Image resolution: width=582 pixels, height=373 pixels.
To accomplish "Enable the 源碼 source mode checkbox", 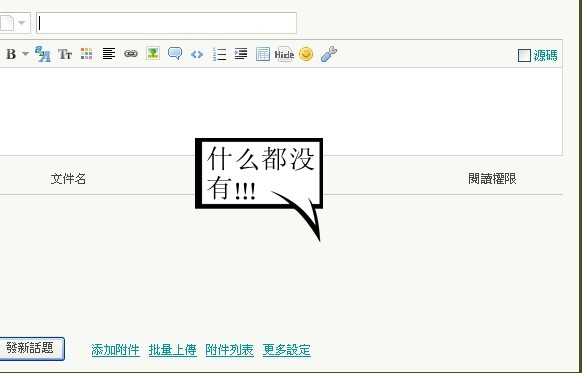I will (x=524, y=56).
